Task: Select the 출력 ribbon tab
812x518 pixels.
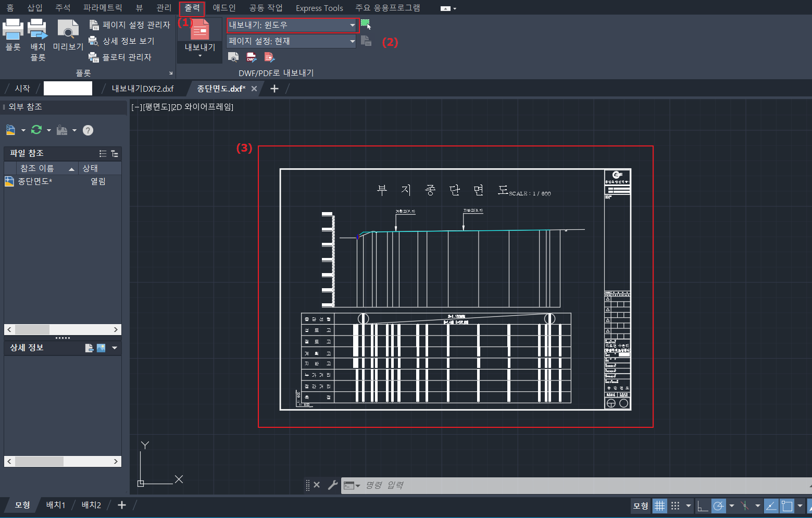Action: coord(192,8)
